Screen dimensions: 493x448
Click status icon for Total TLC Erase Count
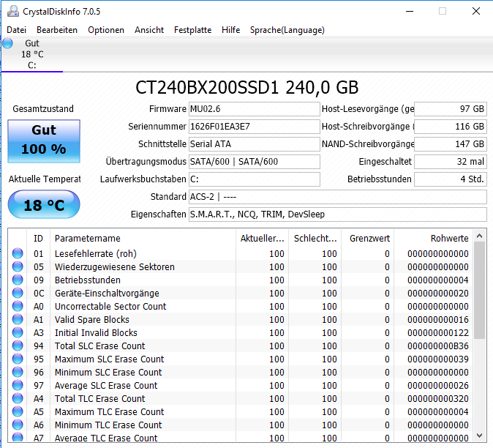(18, 399)
